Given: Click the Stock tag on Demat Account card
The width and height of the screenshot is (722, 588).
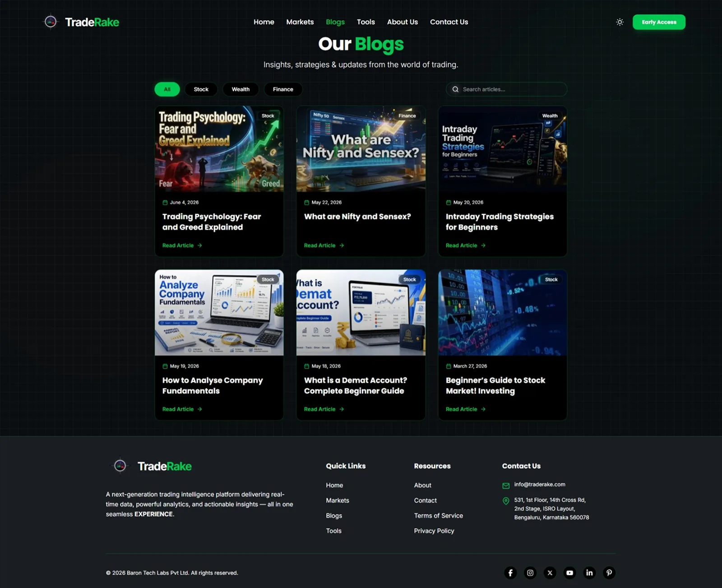Looking at the screenshot, I should click(x=410, y=280).
